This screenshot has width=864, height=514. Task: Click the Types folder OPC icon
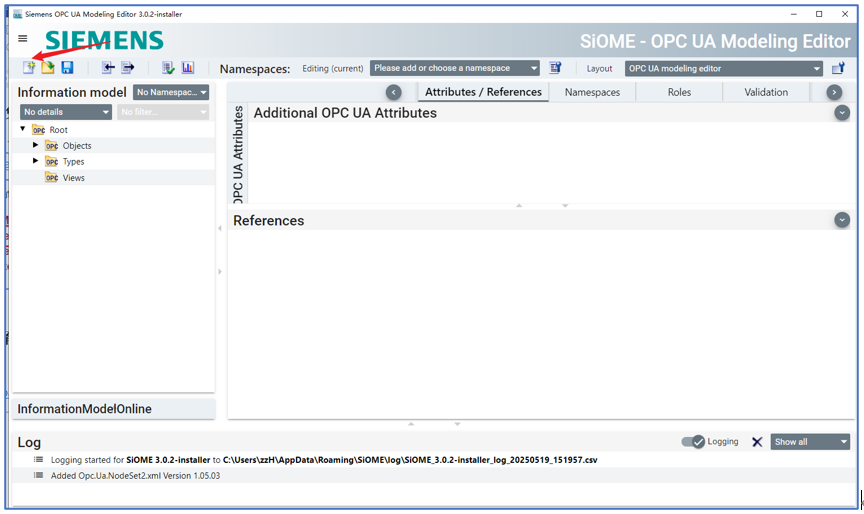pos(52,162)
